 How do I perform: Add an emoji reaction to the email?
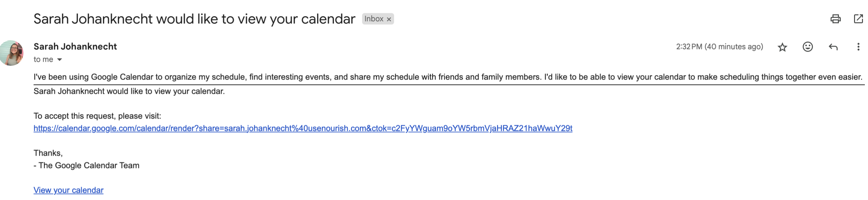pos(807,47)
